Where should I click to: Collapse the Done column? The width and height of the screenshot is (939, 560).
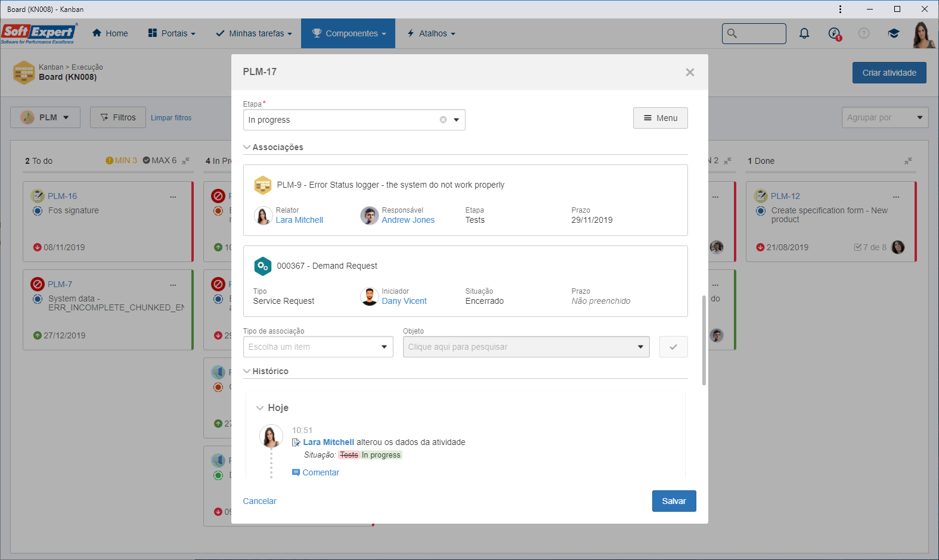tap(908, 161)
